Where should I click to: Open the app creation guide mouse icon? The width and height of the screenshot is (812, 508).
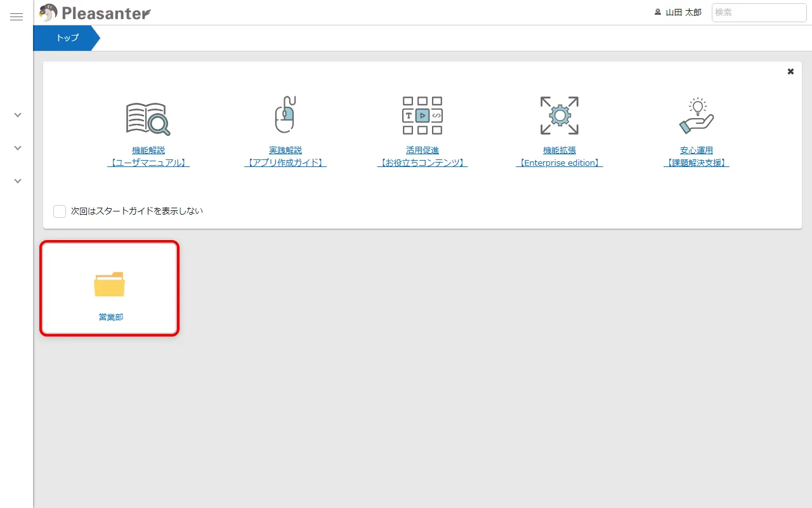[285, 114]
